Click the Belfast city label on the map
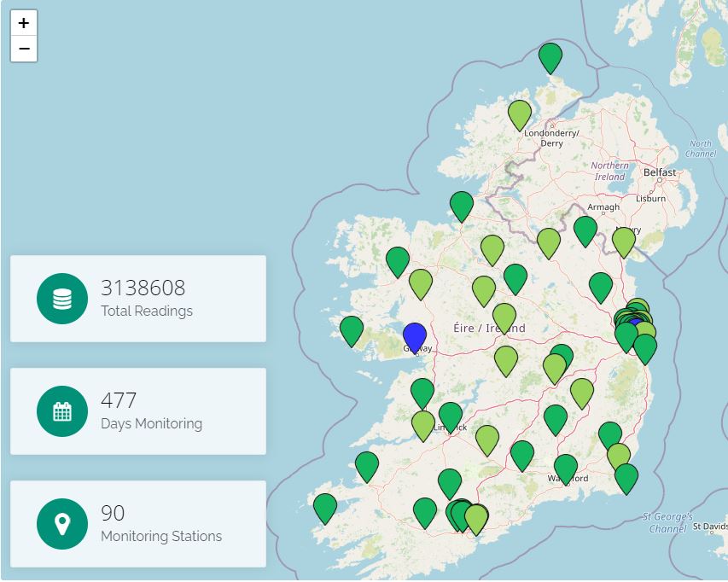This screenshot has height=582, width=728. click(660, 172)
